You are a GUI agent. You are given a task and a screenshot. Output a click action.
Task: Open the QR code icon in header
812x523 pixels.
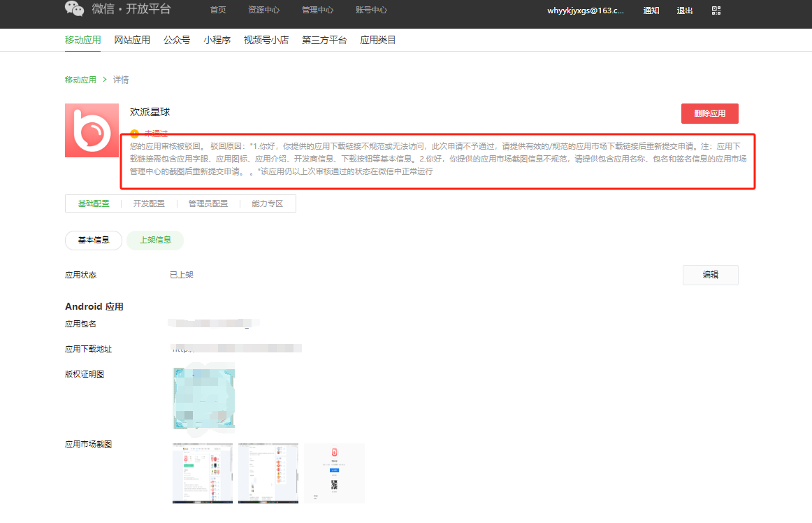(x=716, y=10)
